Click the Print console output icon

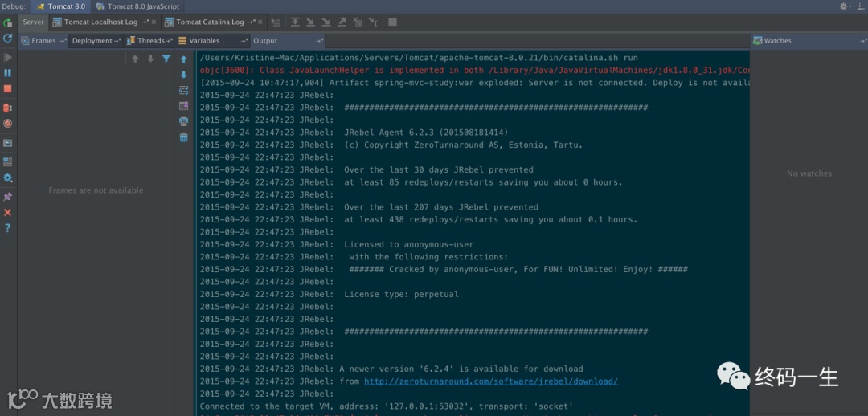[x=184, y=121]
